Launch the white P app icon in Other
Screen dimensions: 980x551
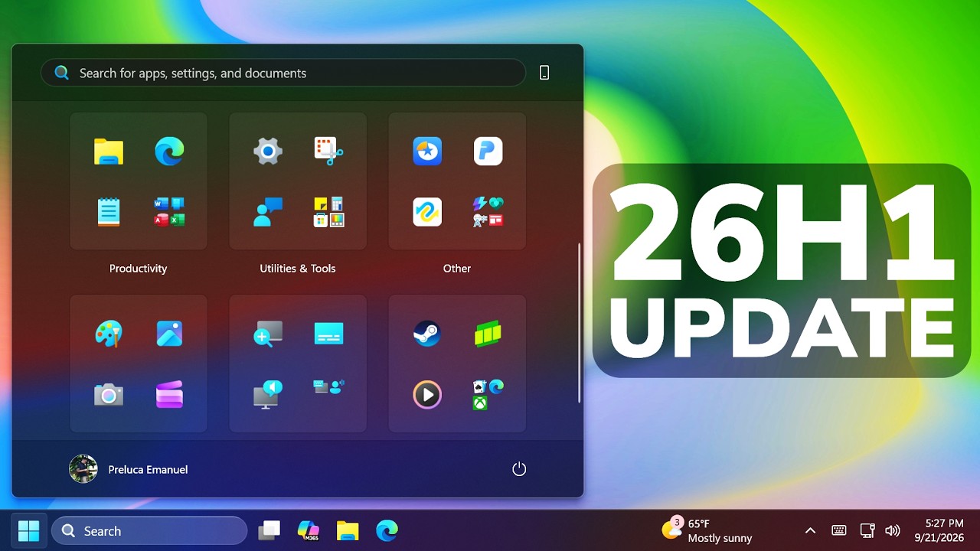[x=488, y=151]
